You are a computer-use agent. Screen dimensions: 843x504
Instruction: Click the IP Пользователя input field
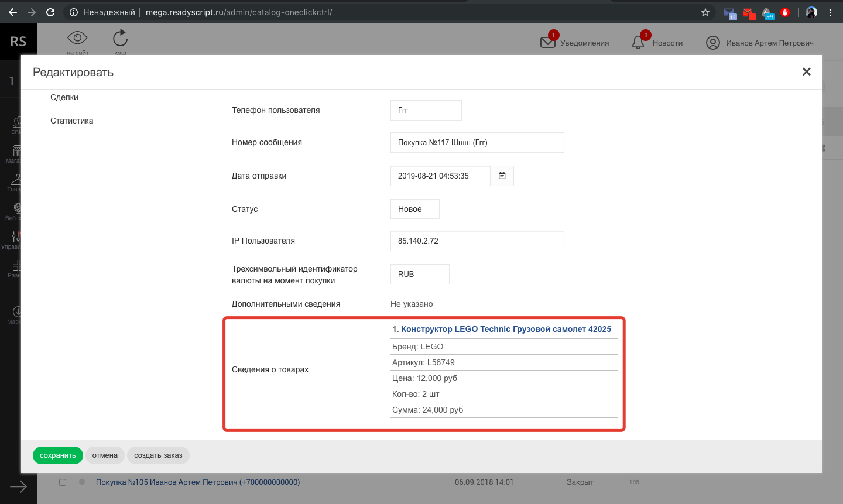477,241
